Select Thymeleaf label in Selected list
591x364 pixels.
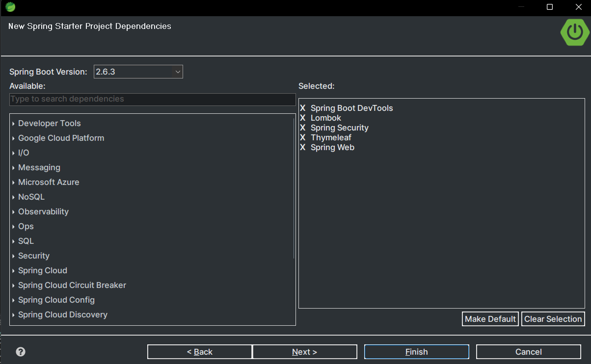pos(331,137)
